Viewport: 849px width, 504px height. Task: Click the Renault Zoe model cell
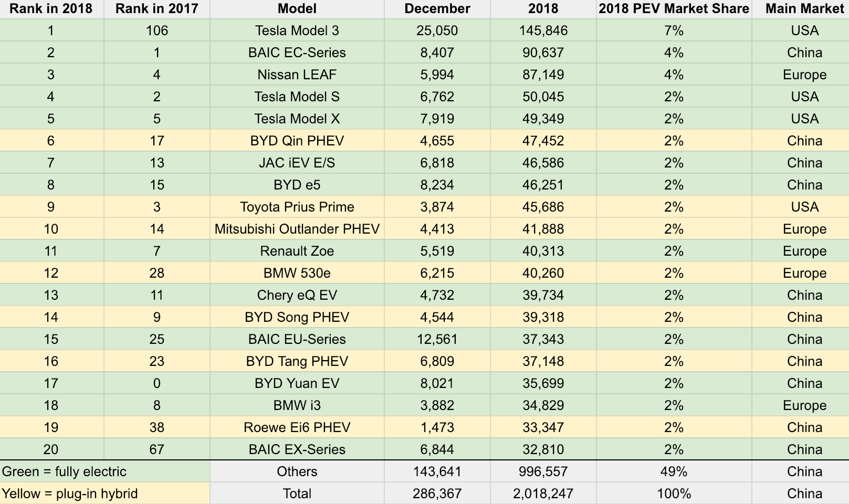click(297, 251)
